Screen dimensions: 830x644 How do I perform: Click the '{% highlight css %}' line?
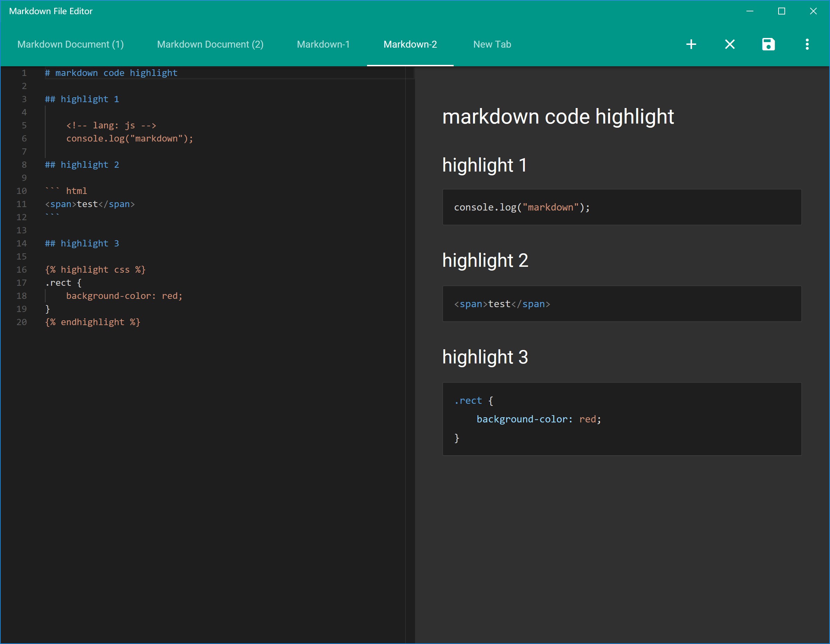tap(95, 270)
